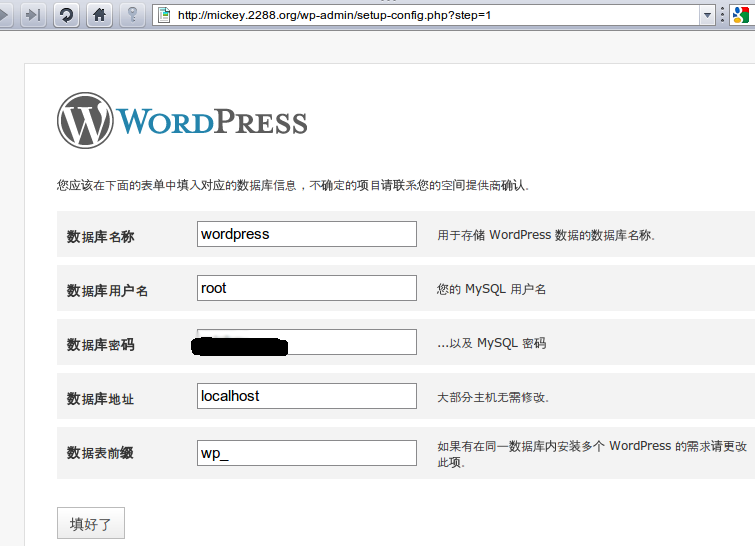This screenshot has width=755, height=546.
Task: Click the 数据库用户名 label
Action: pos(107,290)
